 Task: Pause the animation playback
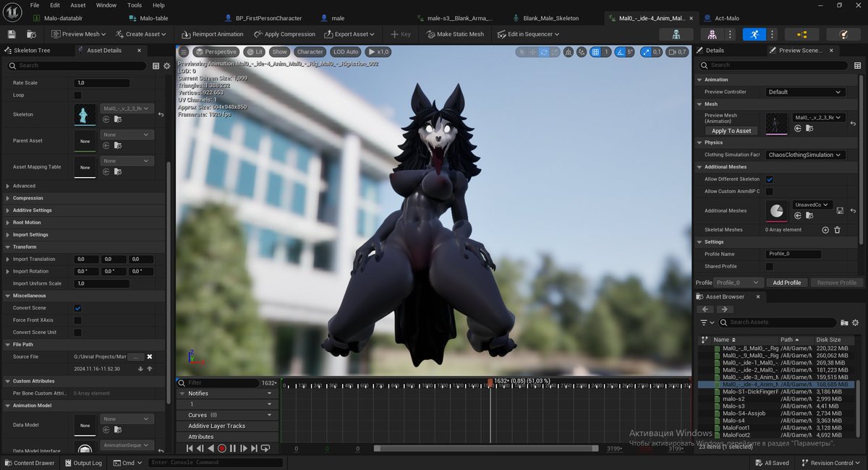click(x=233, y=448)
